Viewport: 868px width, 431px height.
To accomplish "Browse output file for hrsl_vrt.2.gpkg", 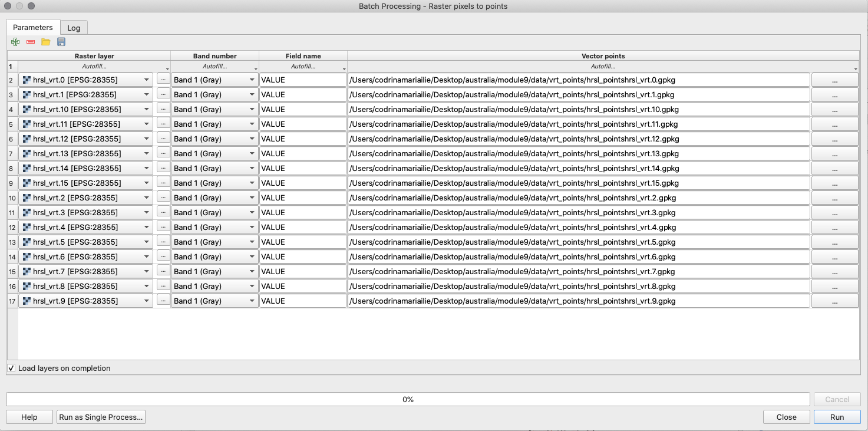I will (835, 198).
